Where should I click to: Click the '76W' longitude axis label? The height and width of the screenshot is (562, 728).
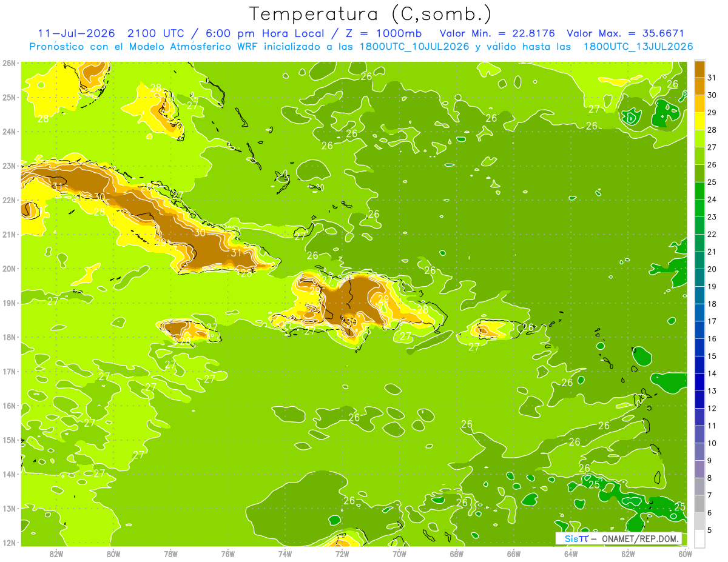(227, 554)
